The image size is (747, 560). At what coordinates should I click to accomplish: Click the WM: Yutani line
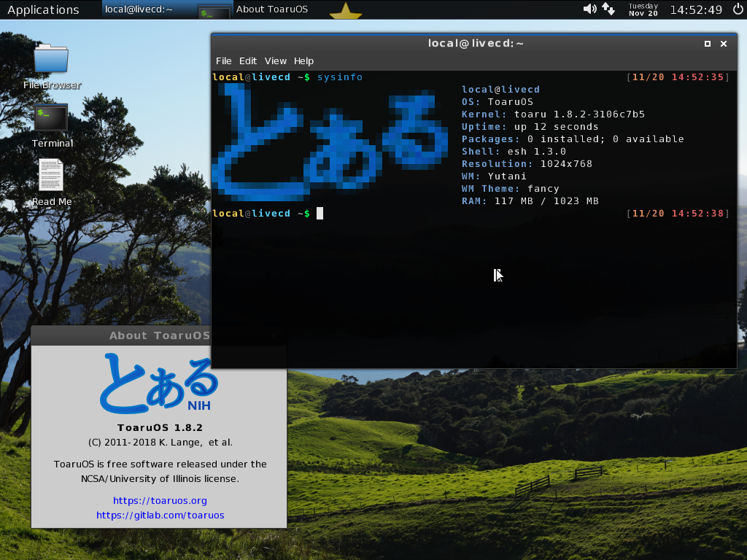pos(494,176)
